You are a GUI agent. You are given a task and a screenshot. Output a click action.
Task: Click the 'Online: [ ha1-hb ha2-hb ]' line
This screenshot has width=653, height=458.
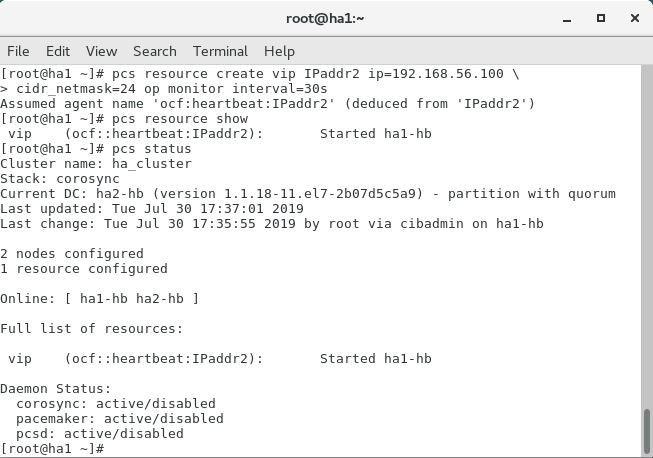tap(100, 299)
